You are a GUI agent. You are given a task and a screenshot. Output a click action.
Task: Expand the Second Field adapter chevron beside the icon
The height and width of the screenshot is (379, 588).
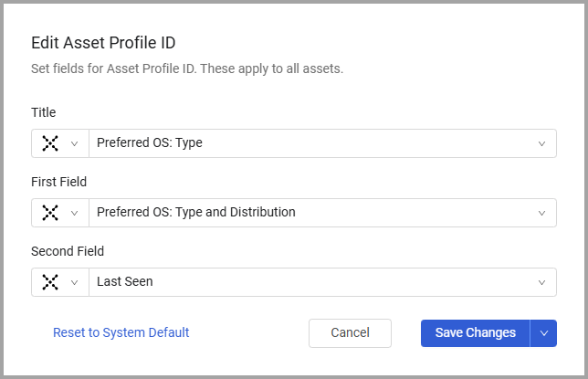point(75,282)
